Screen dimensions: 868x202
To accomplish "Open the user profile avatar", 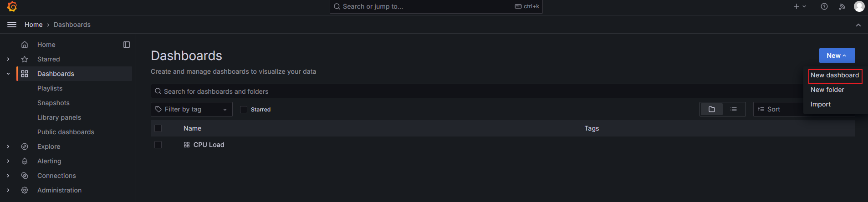I will coord(859,6).
